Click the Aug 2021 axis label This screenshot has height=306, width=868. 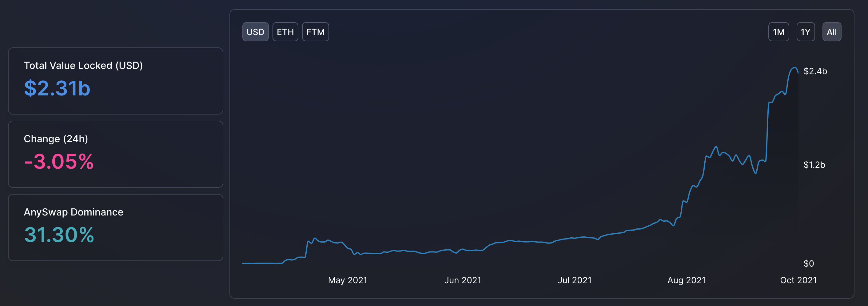[687, 280]
